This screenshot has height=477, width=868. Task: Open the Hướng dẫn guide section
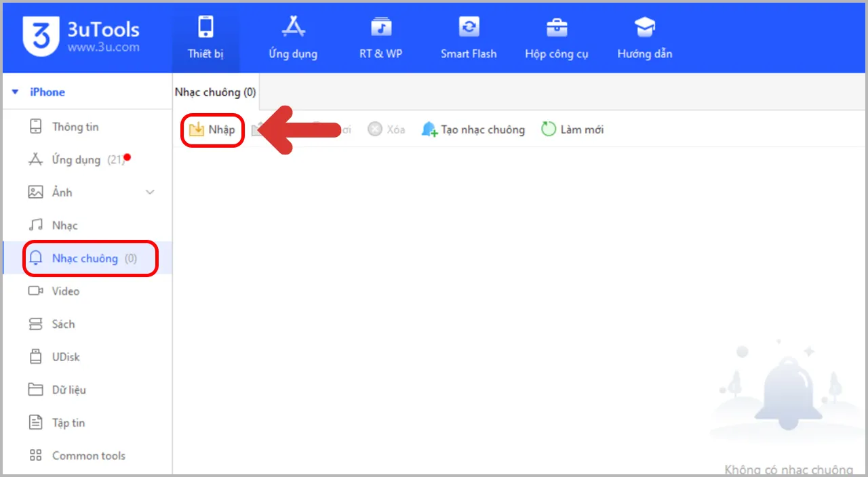pos(644,37)
